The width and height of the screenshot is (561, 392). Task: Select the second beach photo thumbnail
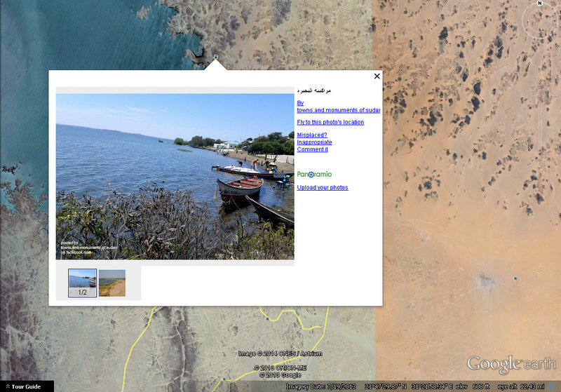112,283
